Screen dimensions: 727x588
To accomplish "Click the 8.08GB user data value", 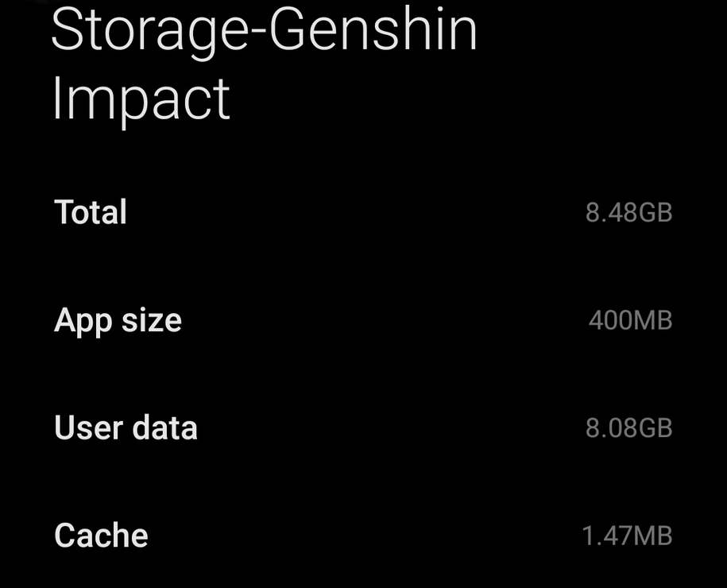I will [x=628, y=428].
